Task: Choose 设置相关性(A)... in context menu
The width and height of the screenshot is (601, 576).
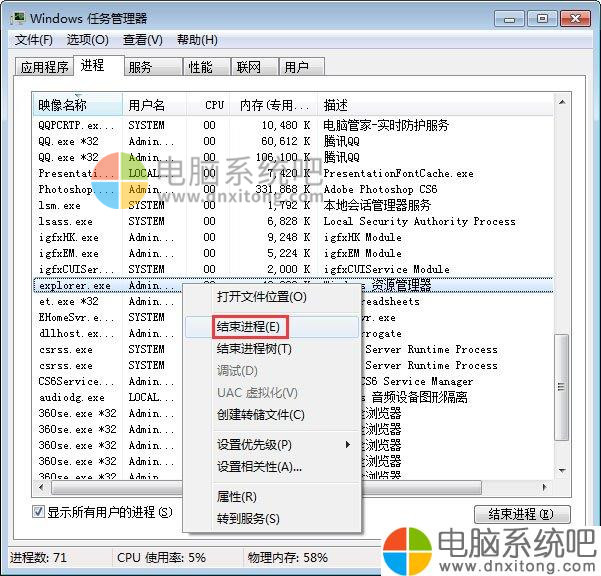Action: (272, 467)
